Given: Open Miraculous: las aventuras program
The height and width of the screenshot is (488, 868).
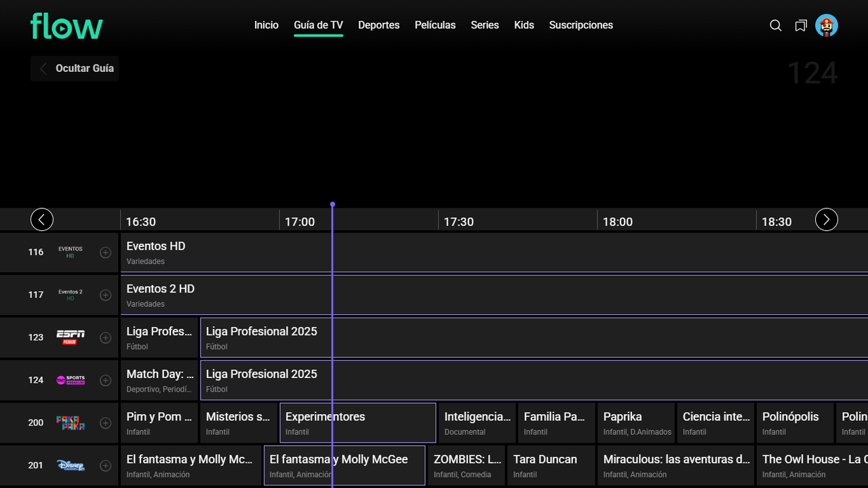Looking at the screenshot, I should [x=675, y=466].
